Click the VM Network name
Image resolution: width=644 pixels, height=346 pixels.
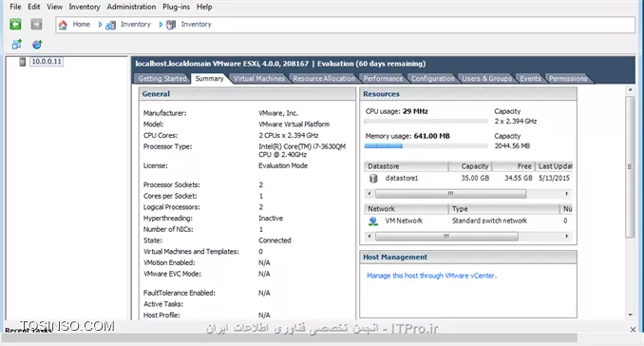(x=404, y=221)
